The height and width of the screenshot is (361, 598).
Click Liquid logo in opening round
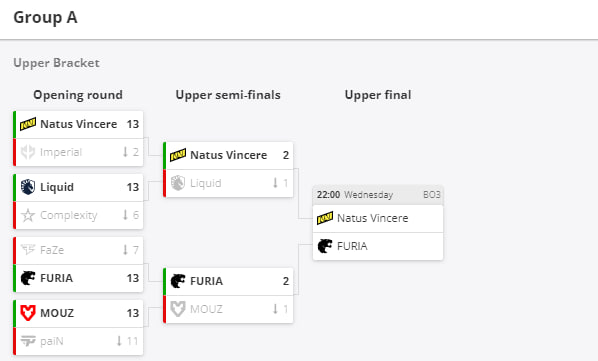pyautogui.click(x=28, y=187)
